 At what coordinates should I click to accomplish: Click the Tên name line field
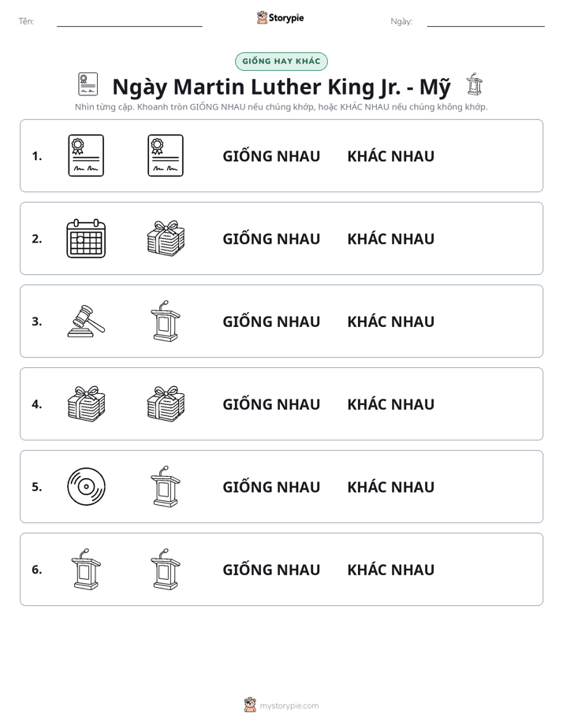click(x=129, y=21)
